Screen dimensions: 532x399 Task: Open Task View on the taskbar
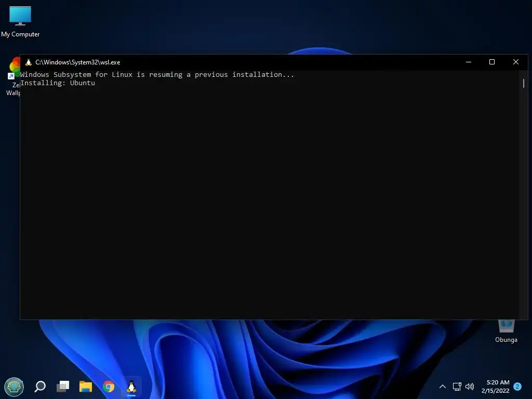coord(63,387)
